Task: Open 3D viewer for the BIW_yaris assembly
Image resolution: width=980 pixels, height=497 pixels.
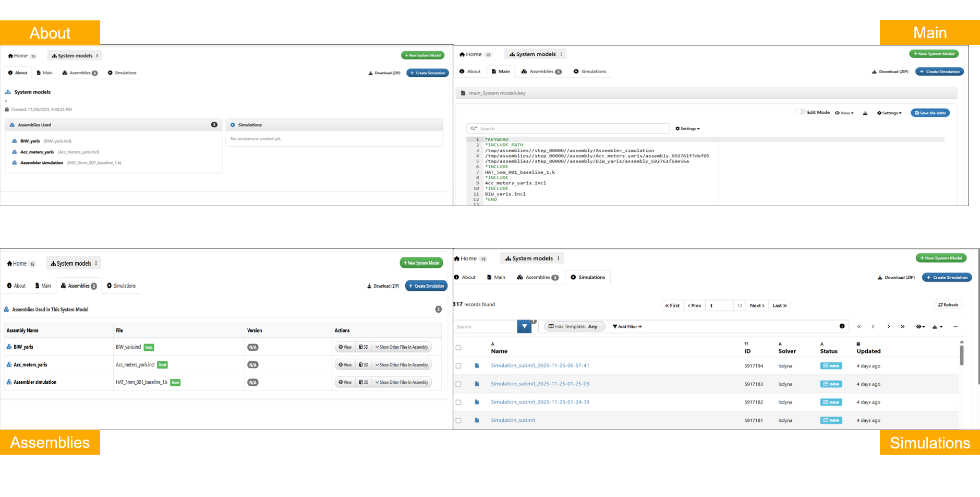Action: coord(364,347)
